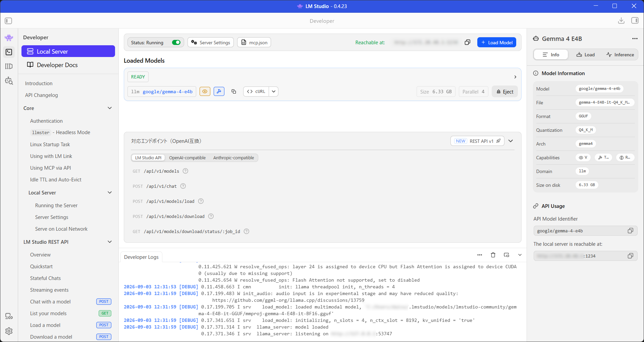This screenshot has height=342, width=644.
Task: Open the NEW REST API v1 link
Action: pyautogui.click(x=477, y=141)
